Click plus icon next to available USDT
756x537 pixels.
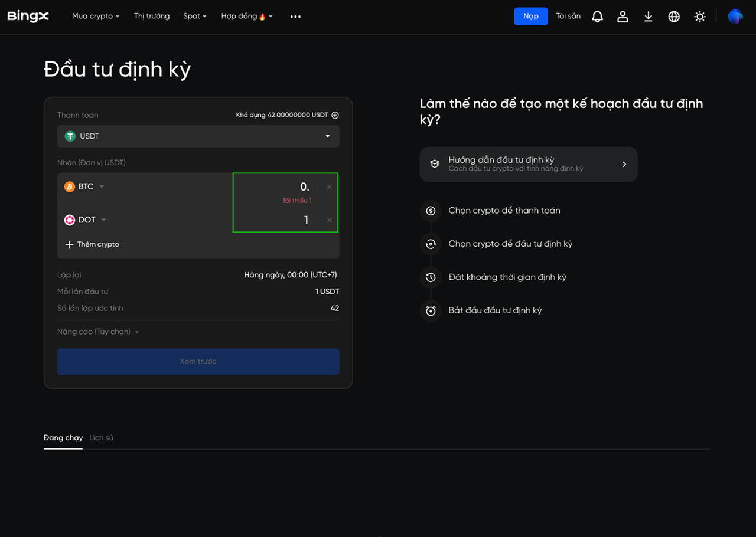[x=335, y=115]
